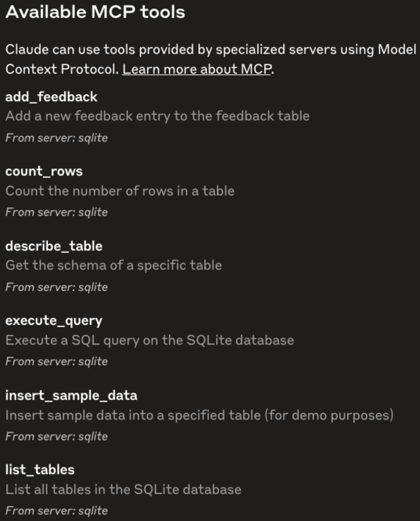Select the count_rows tool entry
Viewport: 420px width, 521px height.
coord(44,171)
